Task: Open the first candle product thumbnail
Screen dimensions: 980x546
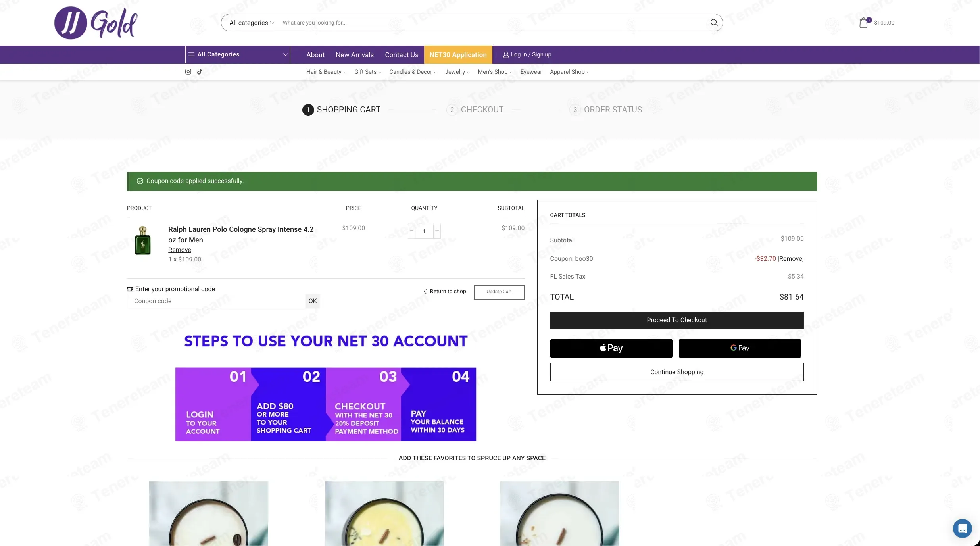Action: click(209, 513)
